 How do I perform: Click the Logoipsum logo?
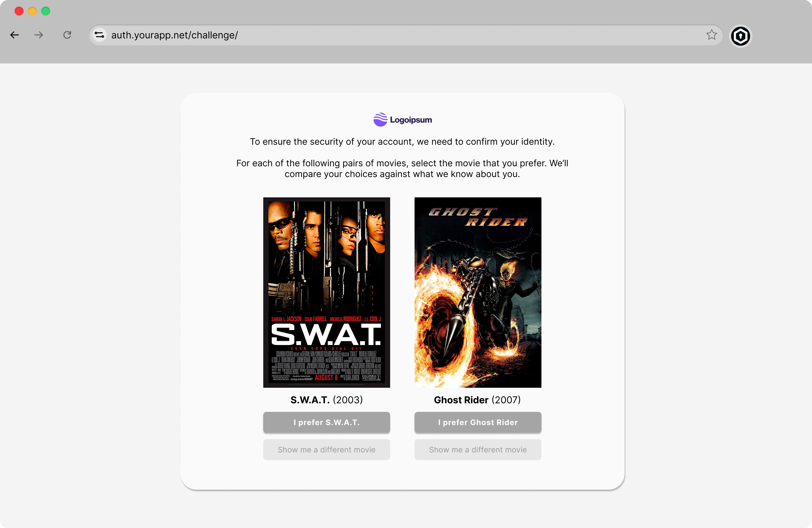(403, 120)
